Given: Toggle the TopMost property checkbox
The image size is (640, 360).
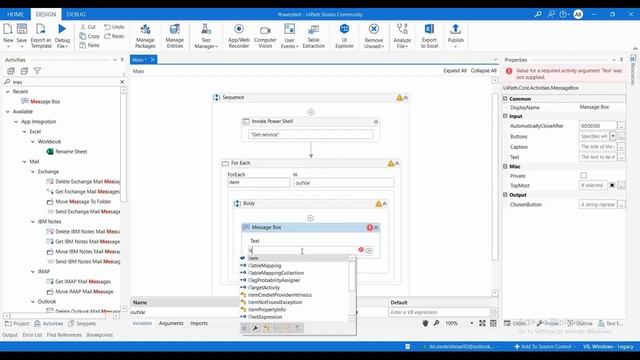Looking at the screenshot, I should coord(612,185).
